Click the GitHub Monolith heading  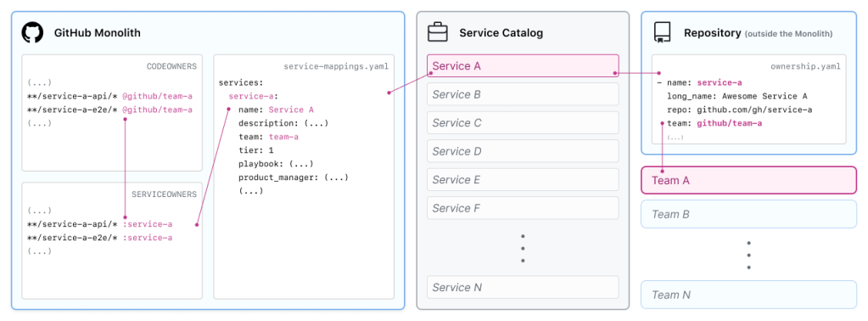(98, 33)
